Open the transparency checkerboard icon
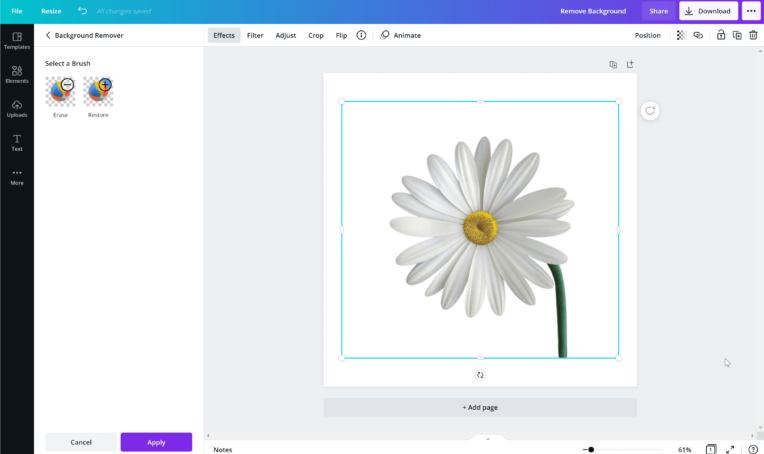The image size is (764, 454). pos(681,35)
